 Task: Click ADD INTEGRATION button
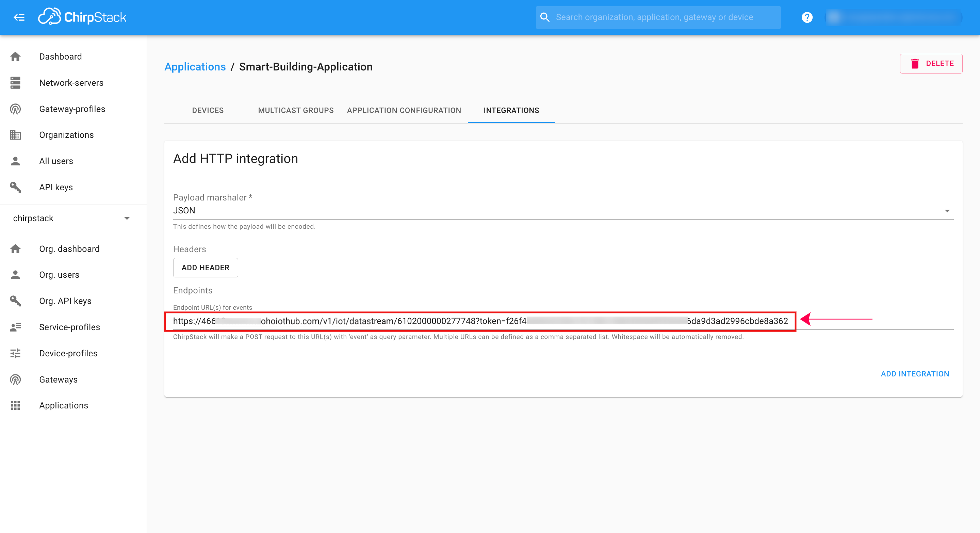915,374
